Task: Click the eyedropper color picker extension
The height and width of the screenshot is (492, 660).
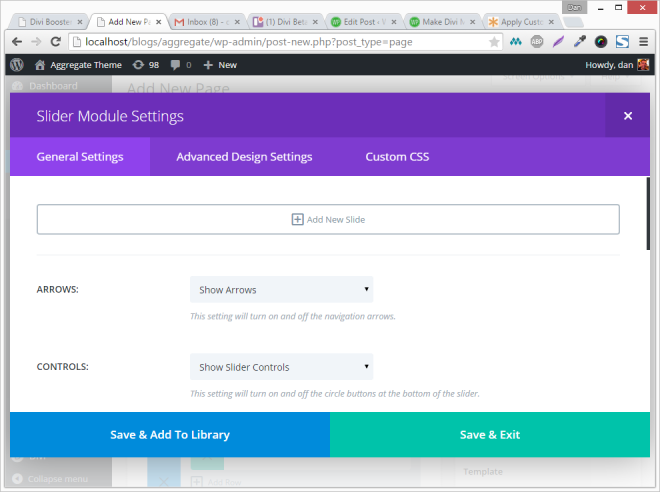Action: click(580, 42)
